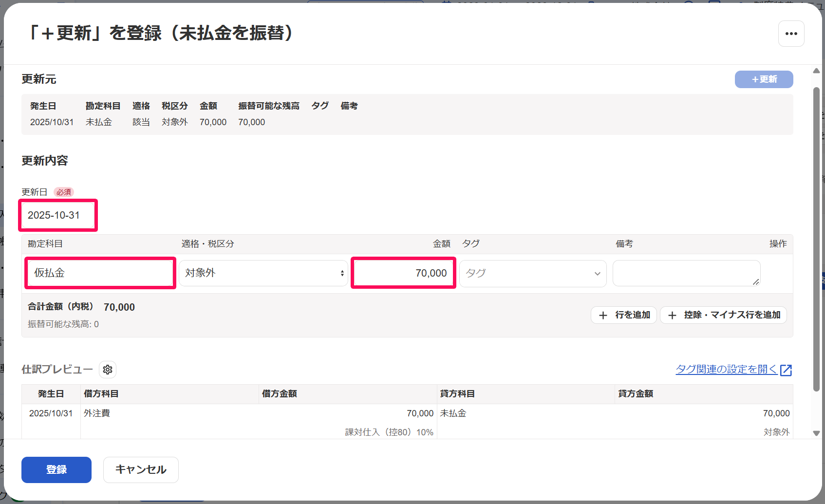Viewport: 825px width, 504px height.
Task: Click the 必須 badge next to 更新日
Action: coord(64,192)
